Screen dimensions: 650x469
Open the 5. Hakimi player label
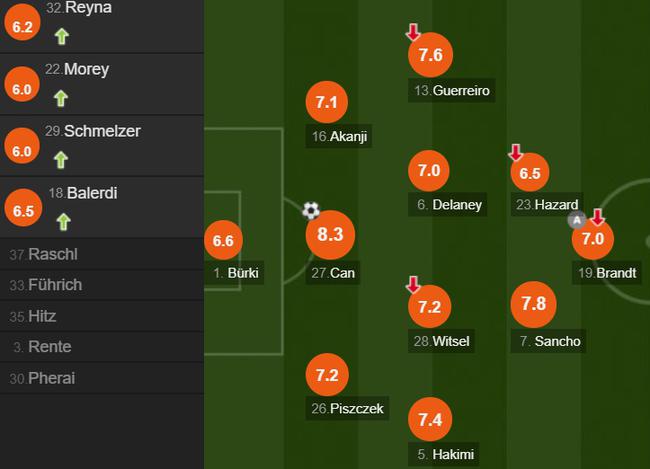point(444,454)
